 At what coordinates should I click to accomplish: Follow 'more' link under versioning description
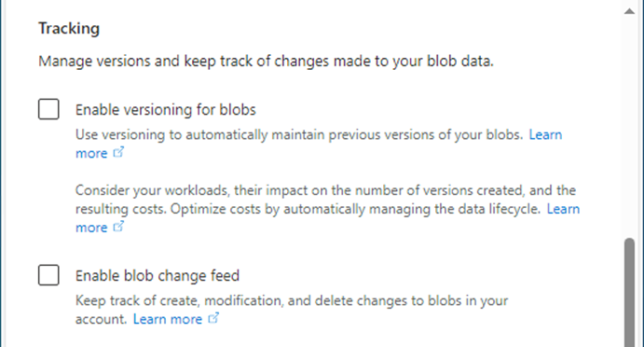click(x=91, y=153)
